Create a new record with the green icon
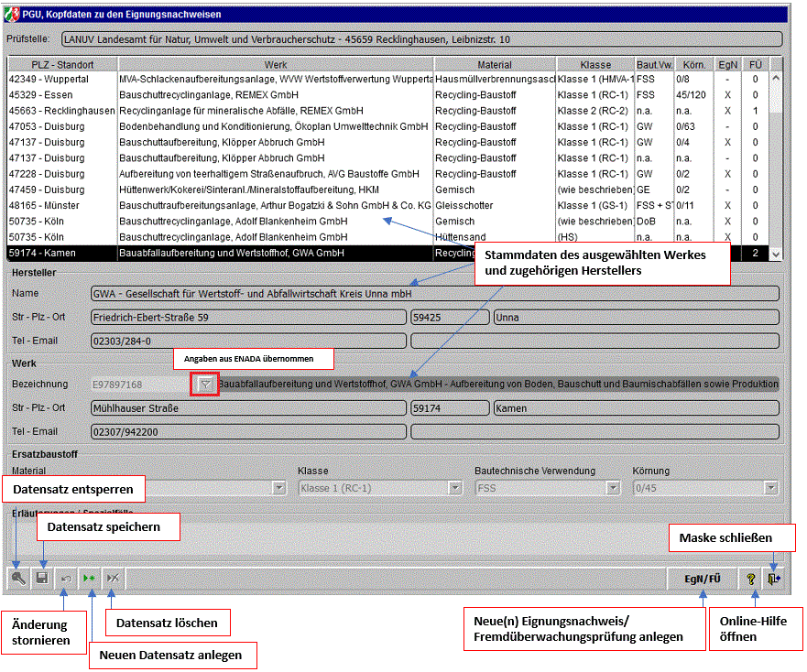 click(89, 579)
